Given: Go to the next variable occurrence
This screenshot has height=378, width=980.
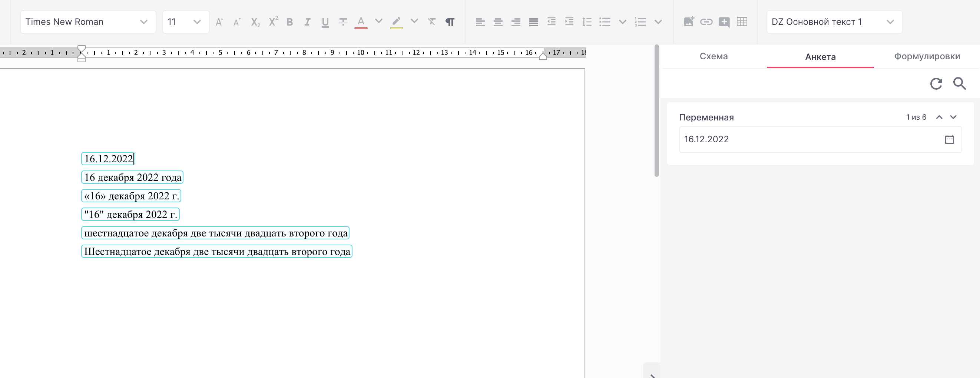Looking at the screenshot, I should pyautogui.click(x=953, y=117).
